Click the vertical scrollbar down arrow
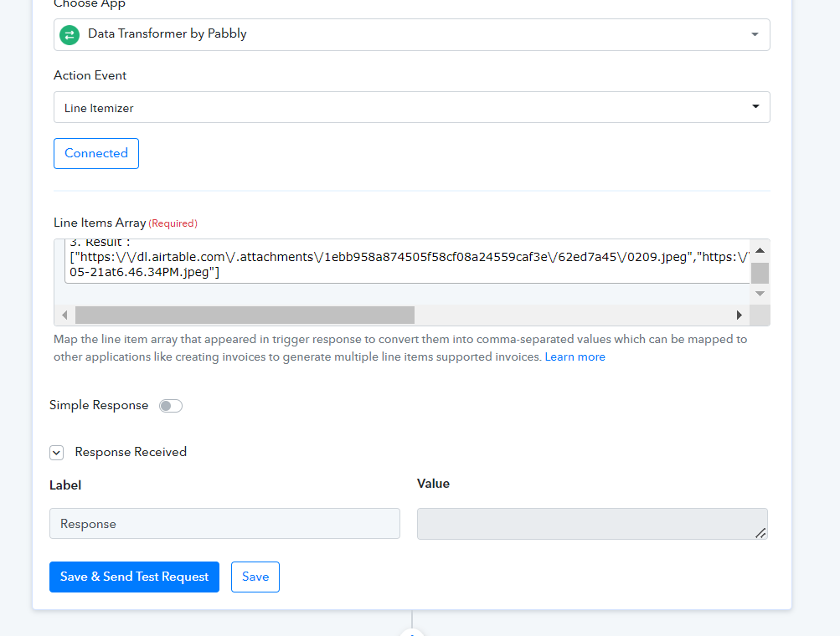The image size is (840, 636). click(x=760, y=294)
